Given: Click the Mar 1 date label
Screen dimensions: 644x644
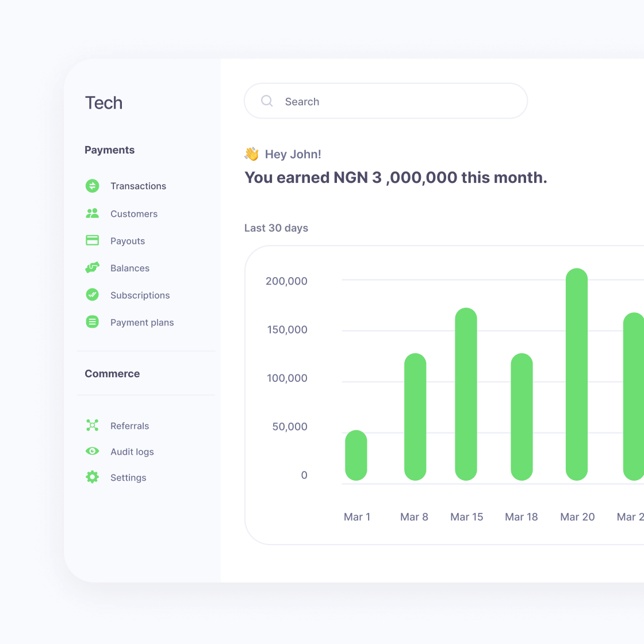Looking at the screenshot, I should tap(357, 517).
